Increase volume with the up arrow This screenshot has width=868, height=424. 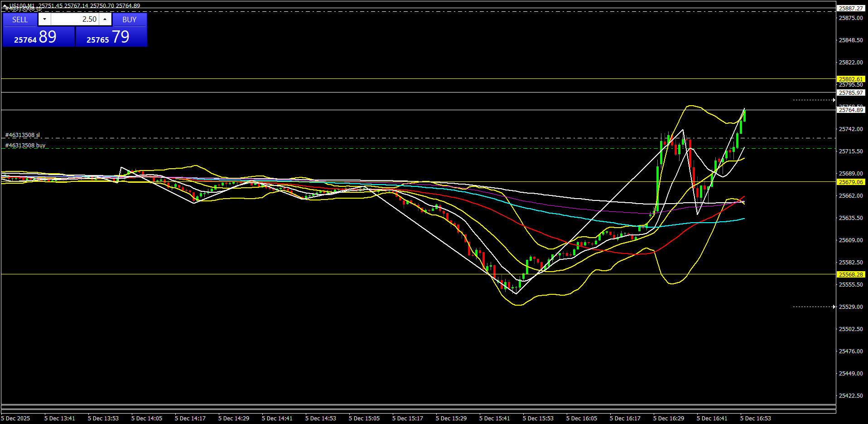point(105,19)
